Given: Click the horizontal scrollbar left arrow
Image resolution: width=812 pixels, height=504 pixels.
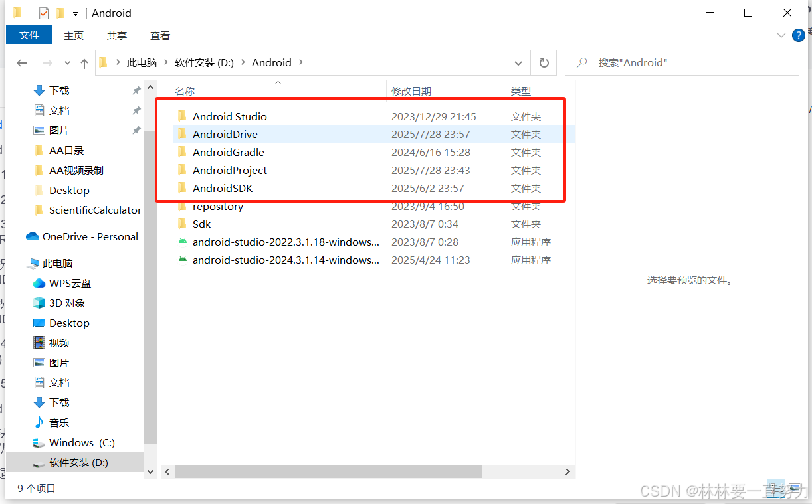Looking at the screenshot, I should [x=167, y=471].
